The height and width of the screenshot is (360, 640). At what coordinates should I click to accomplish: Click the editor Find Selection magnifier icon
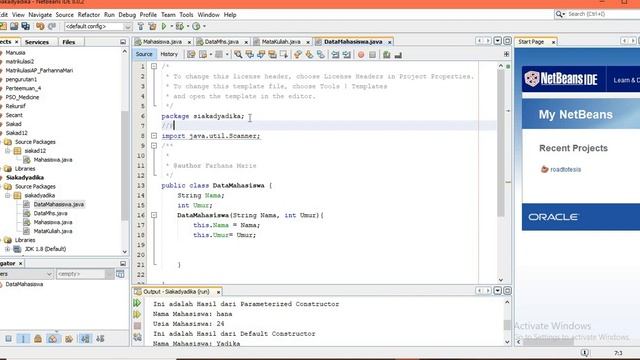(x=238, y=54)
